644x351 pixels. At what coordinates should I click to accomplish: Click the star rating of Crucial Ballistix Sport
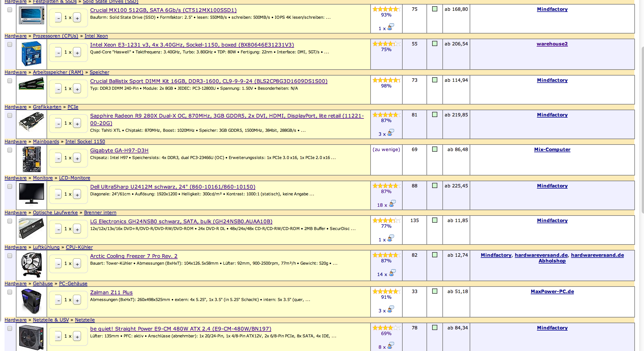(386, 80)
